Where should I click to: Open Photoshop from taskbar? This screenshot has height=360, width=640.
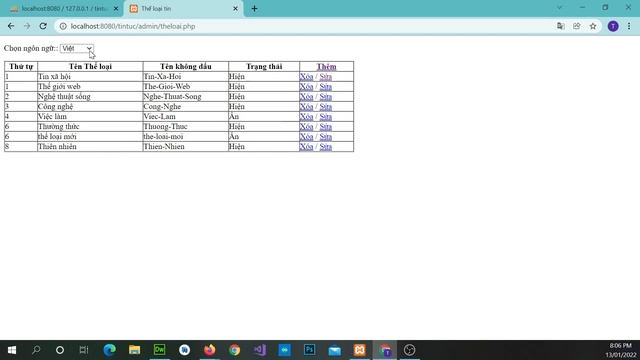[x=309, y=350]
